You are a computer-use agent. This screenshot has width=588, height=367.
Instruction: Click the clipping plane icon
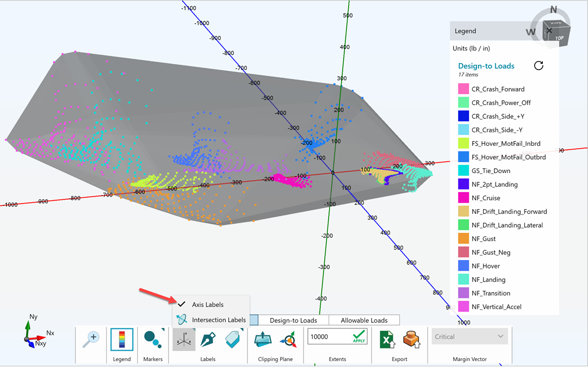pos(263,339)
